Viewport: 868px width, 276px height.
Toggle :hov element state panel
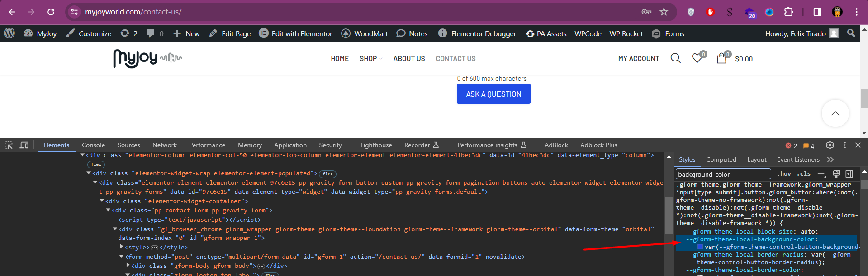click(x=784, y=174)
